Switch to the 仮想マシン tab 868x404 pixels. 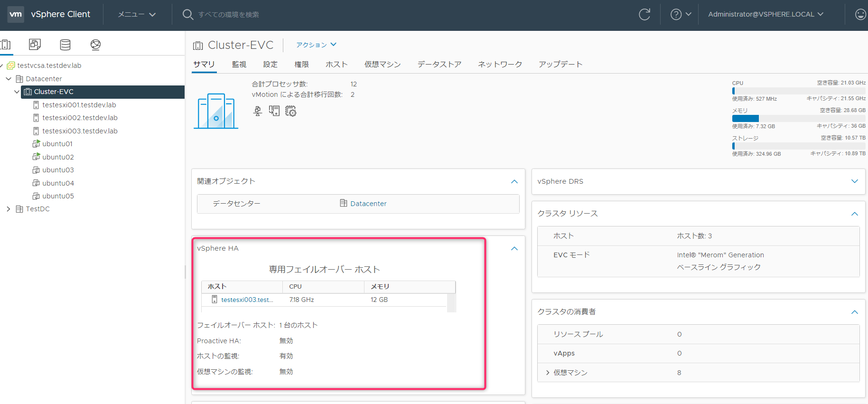[x=383, y=64]
